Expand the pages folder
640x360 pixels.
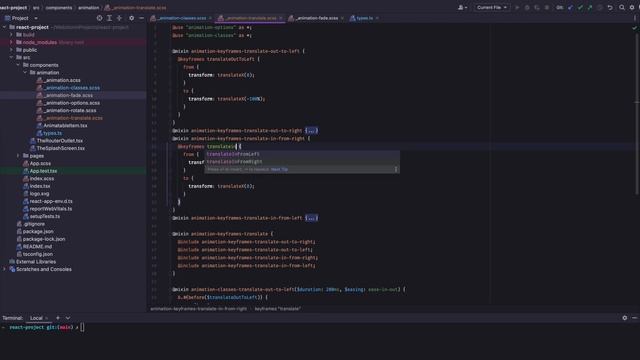[18, 156]
